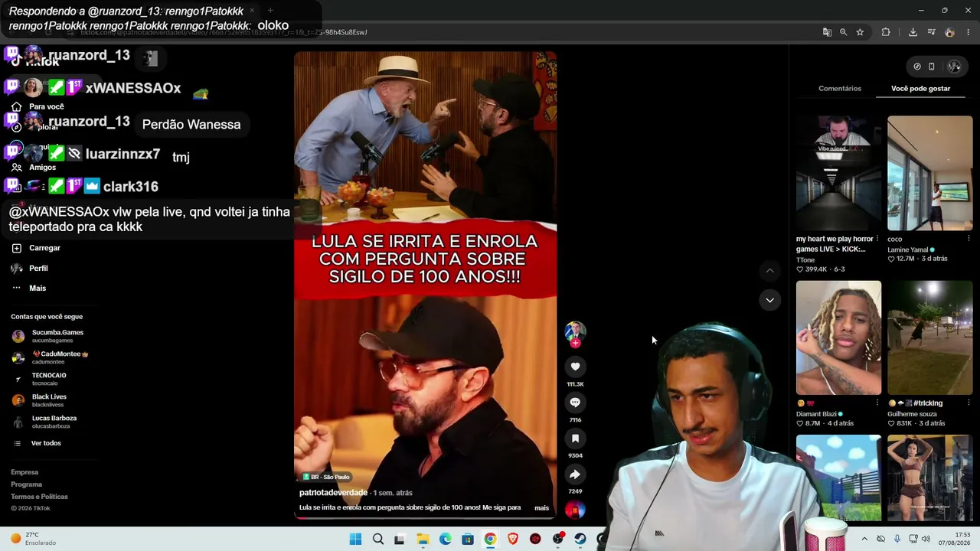Viewport: 980px width, 551px height.
Task: Open Lucas Barboza followed account
Action: [x=44, y=422]
